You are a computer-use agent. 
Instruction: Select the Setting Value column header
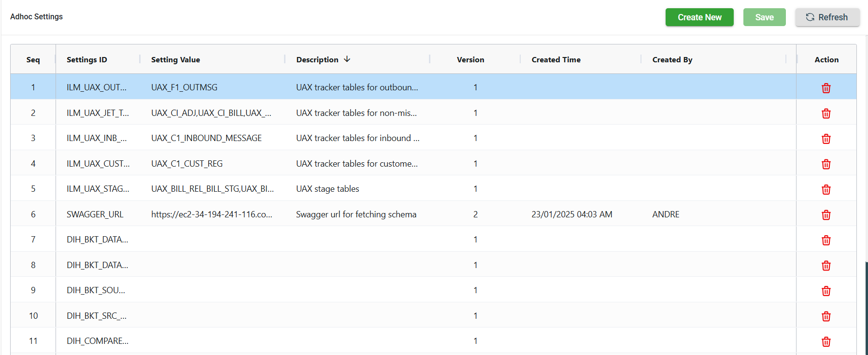click(175, 60)
